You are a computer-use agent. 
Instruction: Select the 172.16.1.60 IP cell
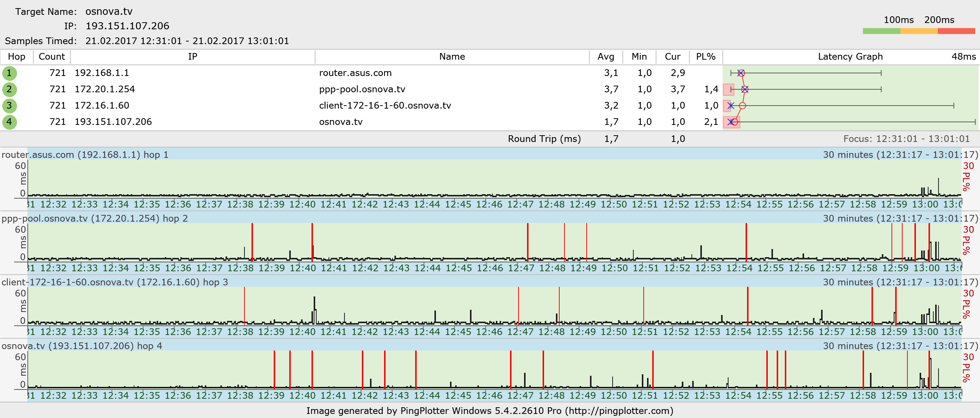point(101,106)
